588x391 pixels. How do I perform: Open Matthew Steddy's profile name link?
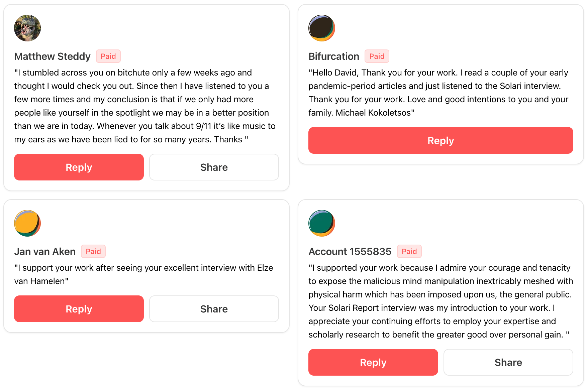(x=53, y=56)
